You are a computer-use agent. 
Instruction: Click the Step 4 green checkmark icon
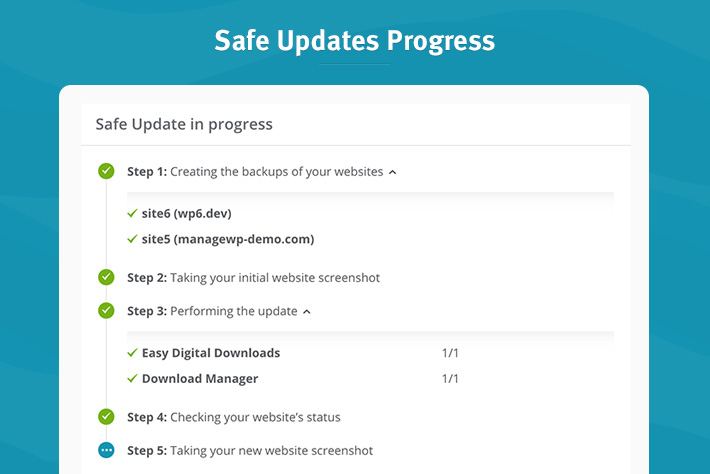tap(107, 417)
